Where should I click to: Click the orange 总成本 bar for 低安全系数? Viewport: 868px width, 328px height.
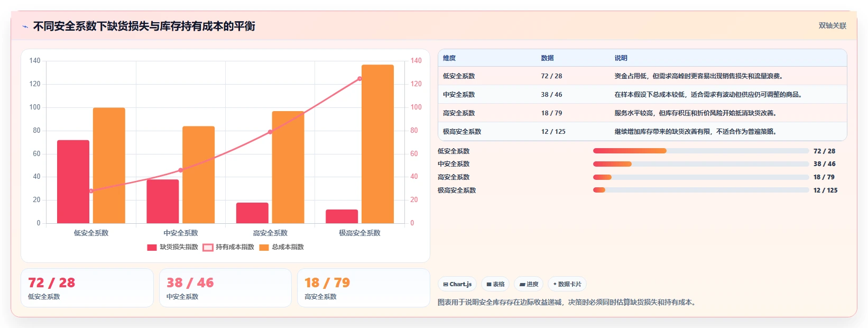(109, 166)
